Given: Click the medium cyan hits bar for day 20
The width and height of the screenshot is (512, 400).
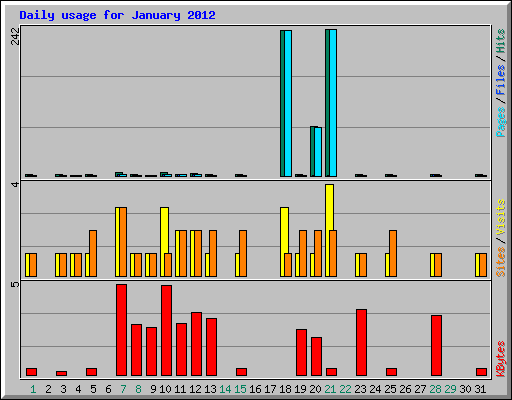Looking at the screenshot, I should tap(318, 152).
